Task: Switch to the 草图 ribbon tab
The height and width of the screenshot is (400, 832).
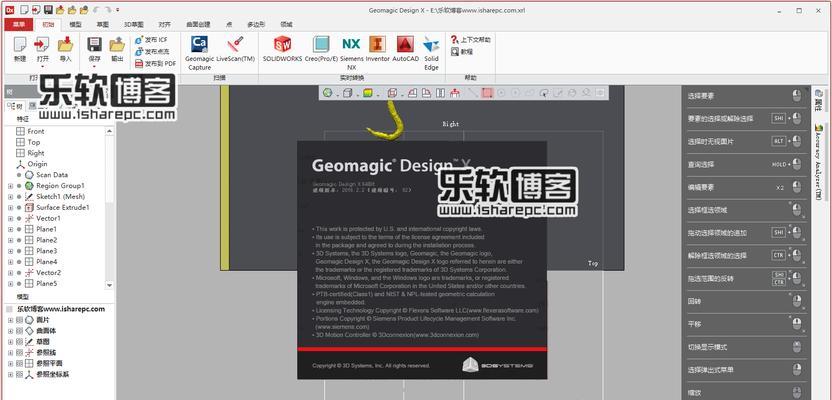Action: coord(103,24)
